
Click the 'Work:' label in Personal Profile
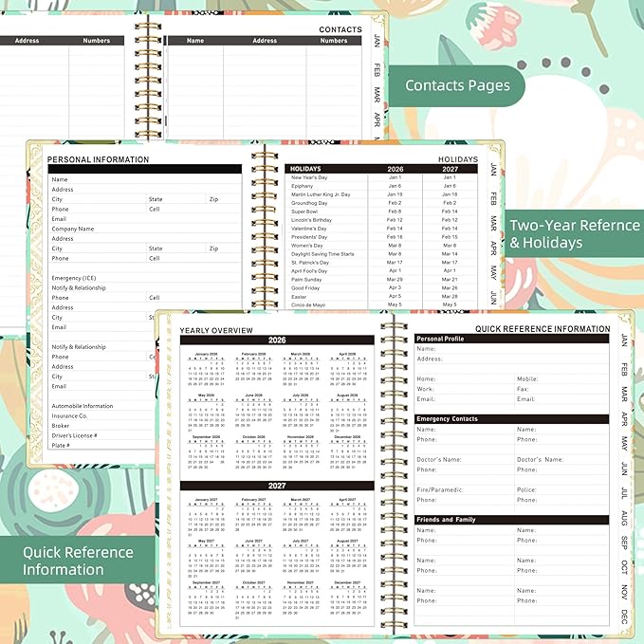pos(425,389)
